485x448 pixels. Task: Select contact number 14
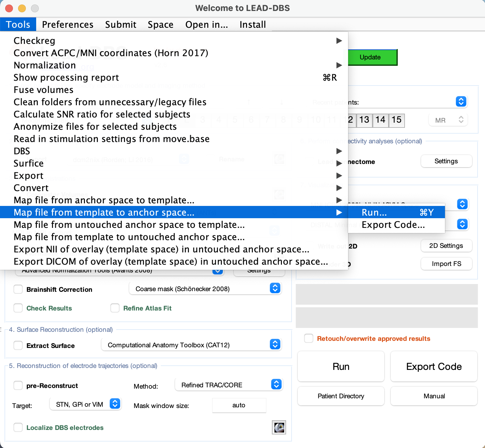380,120
